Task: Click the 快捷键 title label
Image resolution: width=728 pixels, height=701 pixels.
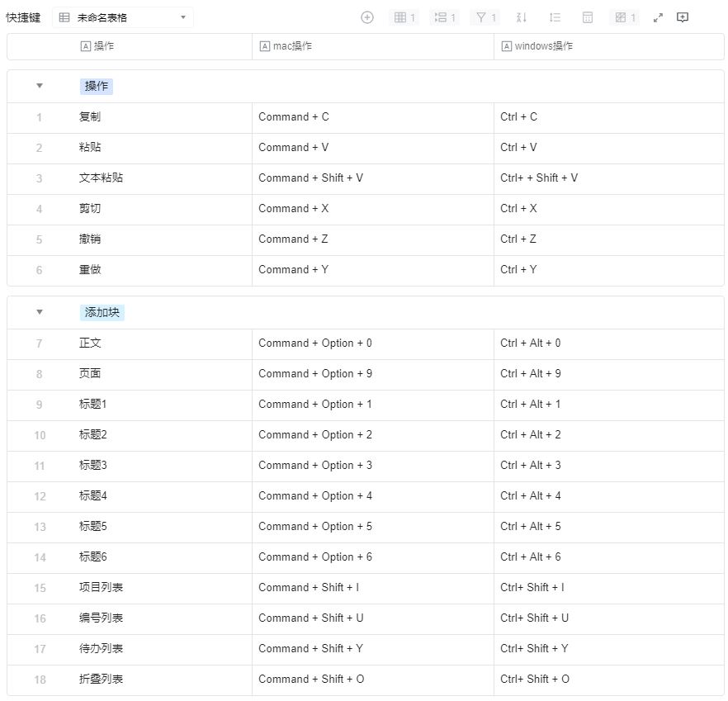Action: point(23,17)
